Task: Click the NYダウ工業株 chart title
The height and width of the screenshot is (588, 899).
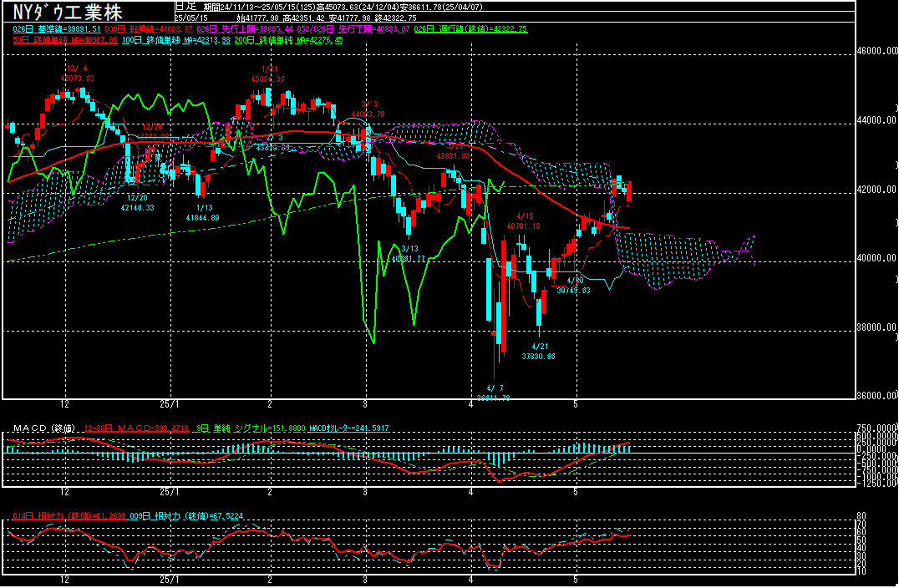Action: (67, 13)
